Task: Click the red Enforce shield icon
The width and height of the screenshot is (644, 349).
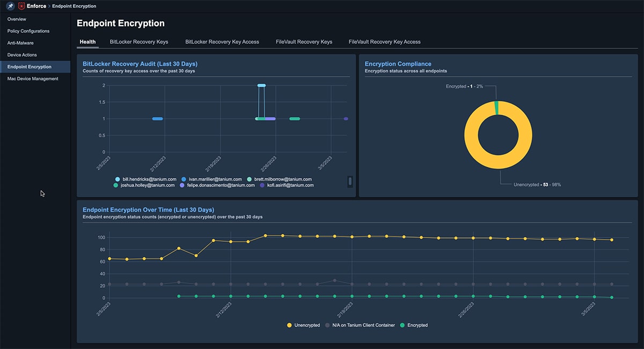Action: [x=21, y=6]
